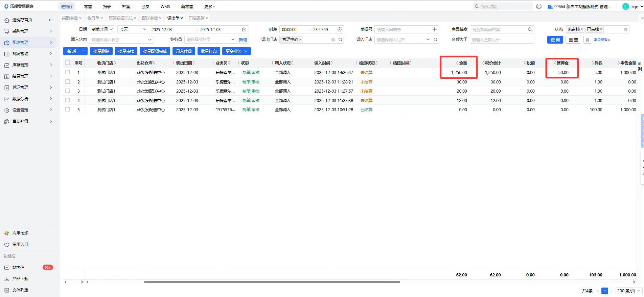
Task: Click the 商品档案 input field
Action: pos(499,30)
